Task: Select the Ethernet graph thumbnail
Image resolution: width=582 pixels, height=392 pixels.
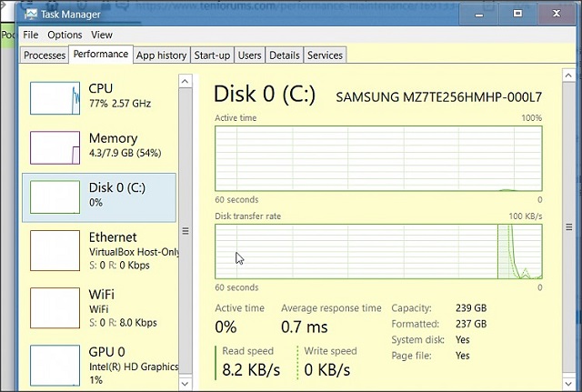Action: coord(55,250)
